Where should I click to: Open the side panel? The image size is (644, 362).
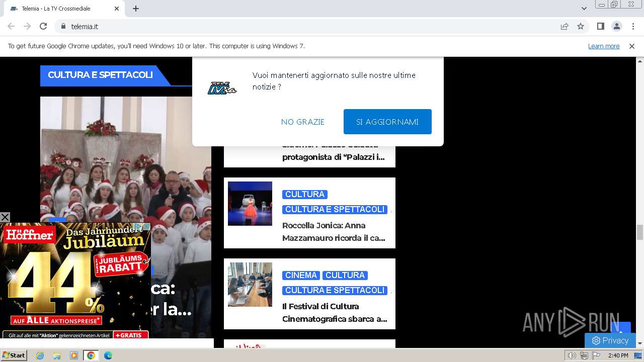(600, 26)
